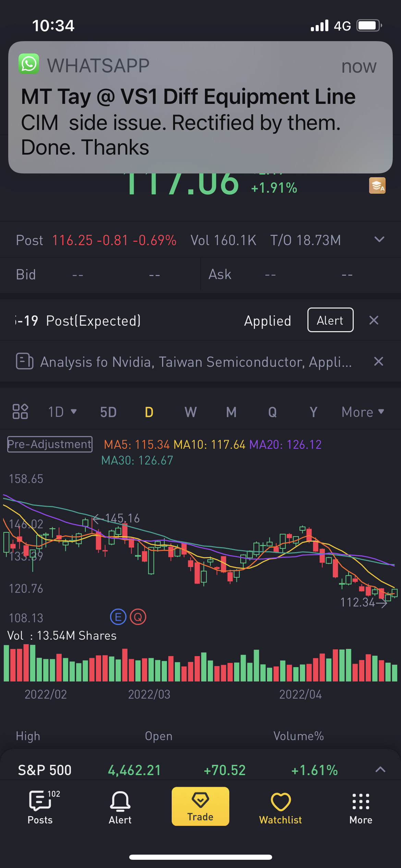Open Posts with 102 badge
401x868 pixels.
click(x=40, y=807)
